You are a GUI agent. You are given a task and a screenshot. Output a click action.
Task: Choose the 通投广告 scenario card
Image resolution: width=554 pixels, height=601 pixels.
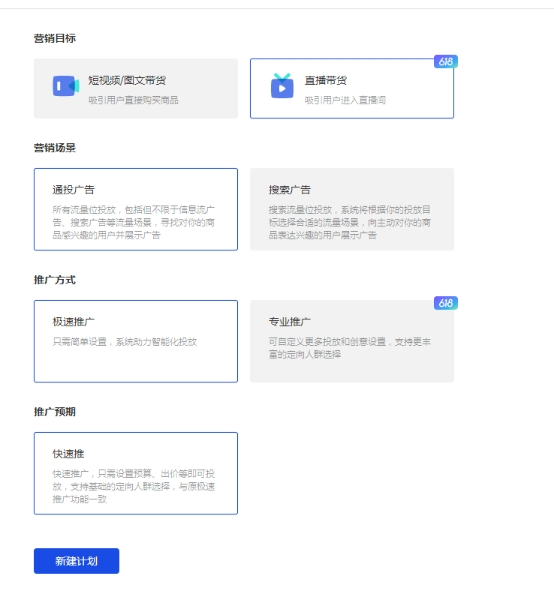click(136, 209)
